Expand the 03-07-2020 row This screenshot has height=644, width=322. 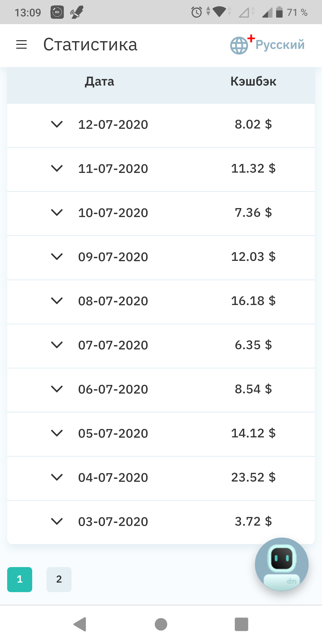coord(57,521)
